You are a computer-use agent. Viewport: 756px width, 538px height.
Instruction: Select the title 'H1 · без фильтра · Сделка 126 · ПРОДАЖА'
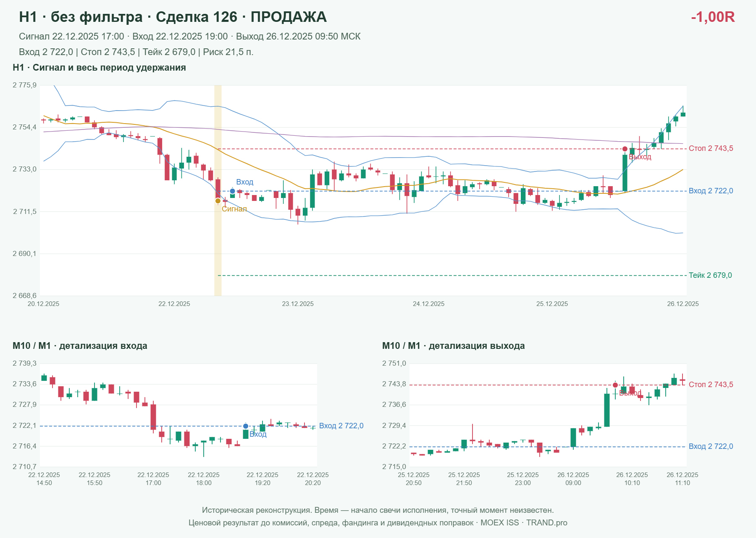point(173,17)
